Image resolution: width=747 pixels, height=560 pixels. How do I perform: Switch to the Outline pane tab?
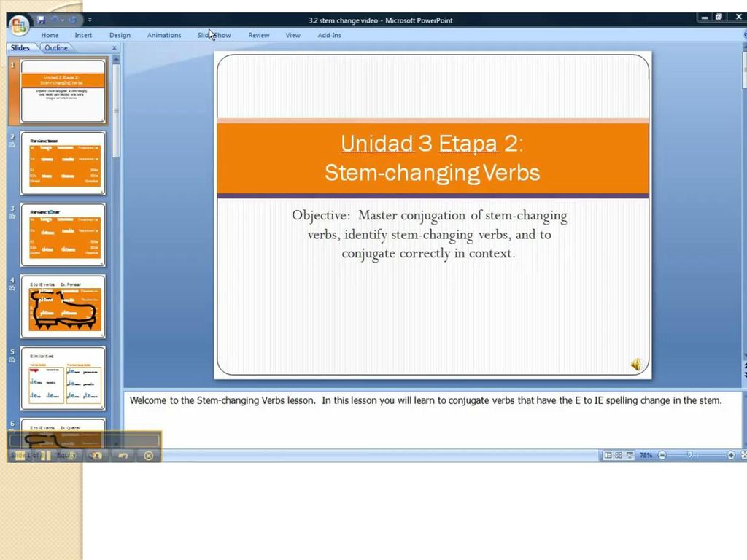point(56,48)
